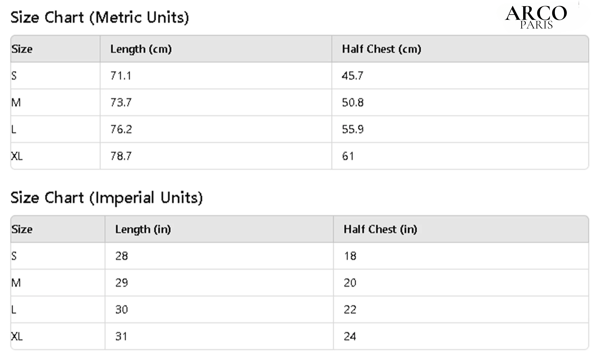Select the Length (in) column header
The width and height of the screenshot is (604, 364).
click(x=143, y=229)
